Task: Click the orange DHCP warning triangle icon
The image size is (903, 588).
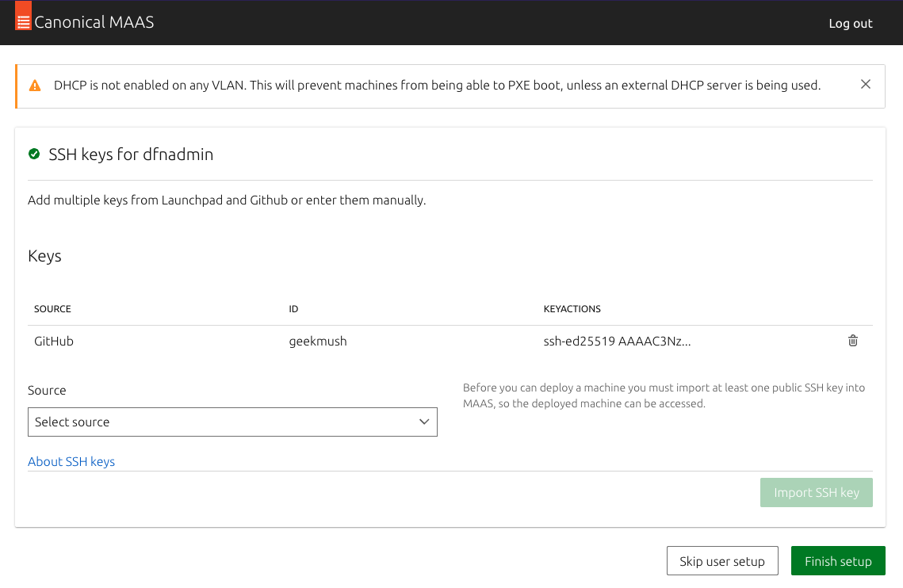Action: pos(35,86)
